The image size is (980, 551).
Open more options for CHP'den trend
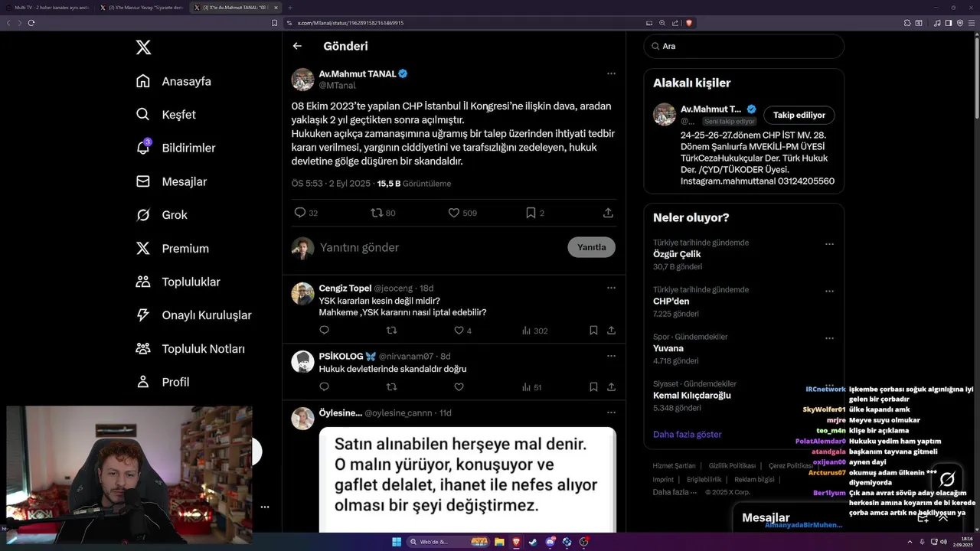pos(829,291)
